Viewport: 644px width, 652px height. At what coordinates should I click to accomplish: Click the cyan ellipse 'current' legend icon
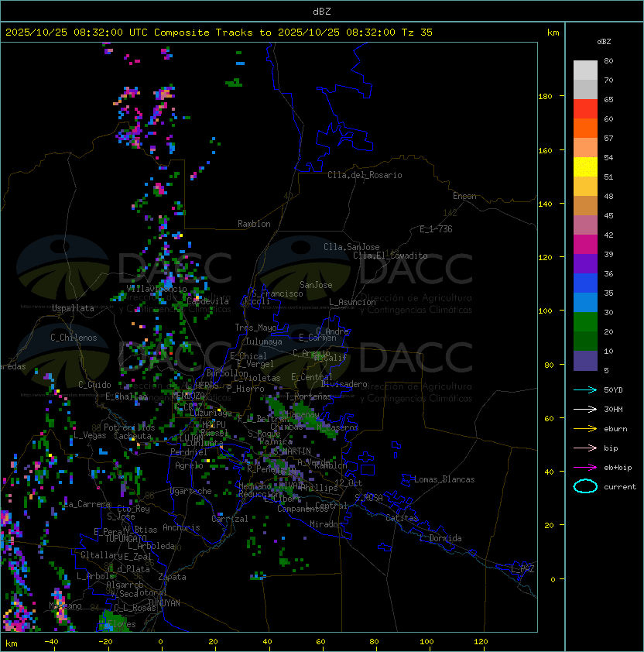tap(585, 486)
